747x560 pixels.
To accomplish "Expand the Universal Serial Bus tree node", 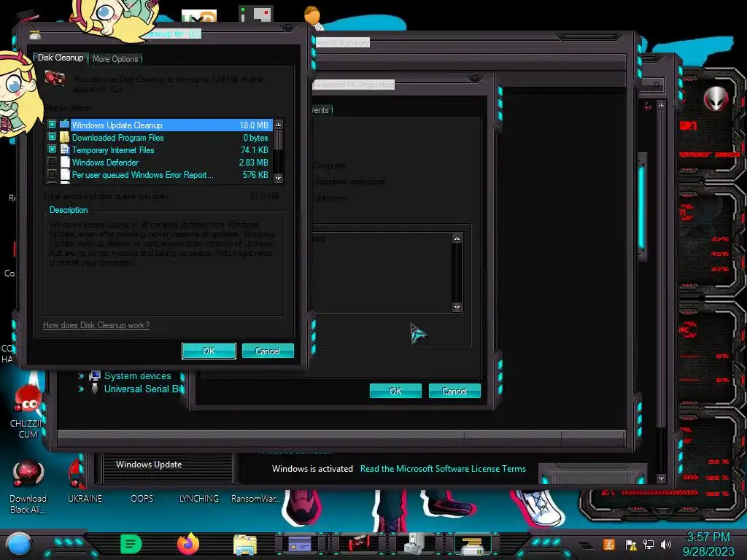I will pos(81,389).
